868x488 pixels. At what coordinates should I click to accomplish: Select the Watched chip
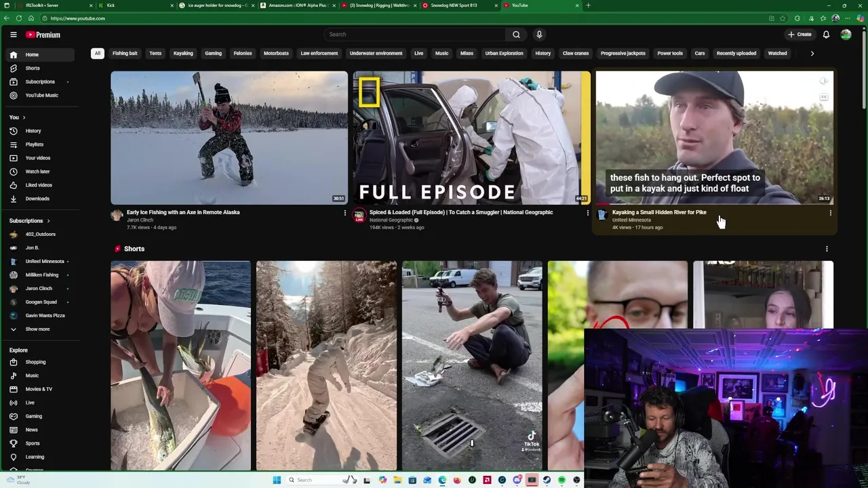(x=777, y=54)
